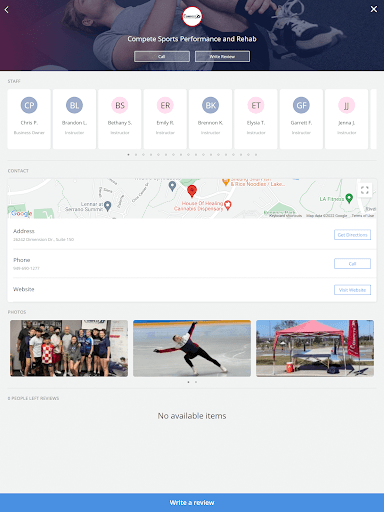Visit Website of the business
Viewport: 384px width, 512px height.
coord(352,290)
